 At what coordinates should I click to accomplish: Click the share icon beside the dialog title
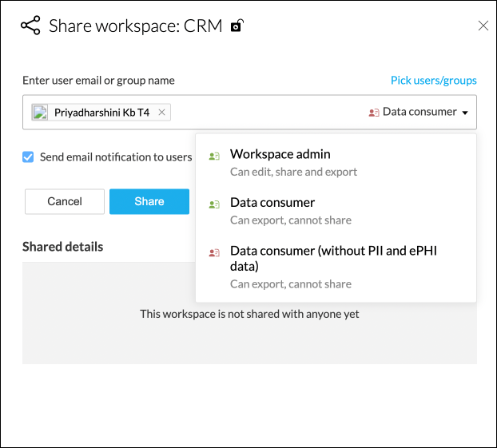tap(30, 26)
